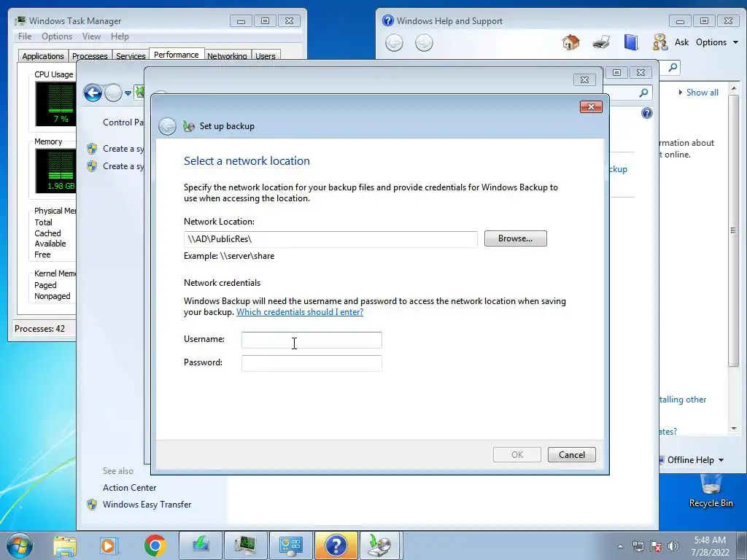
Task: Open Options dropdown in Help and Support
Action: (716, 42)
